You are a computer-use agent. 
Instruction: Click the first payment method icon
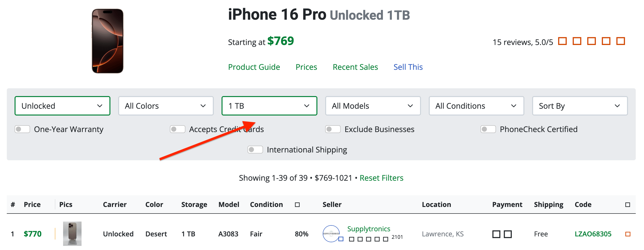496,234
